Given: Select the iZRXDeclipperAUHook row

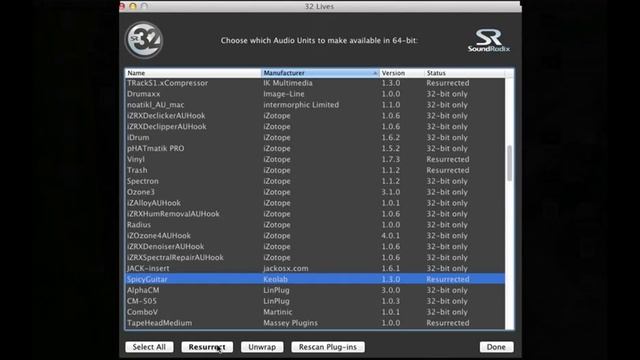Looking at the screenshot, I should pos(315,127).
